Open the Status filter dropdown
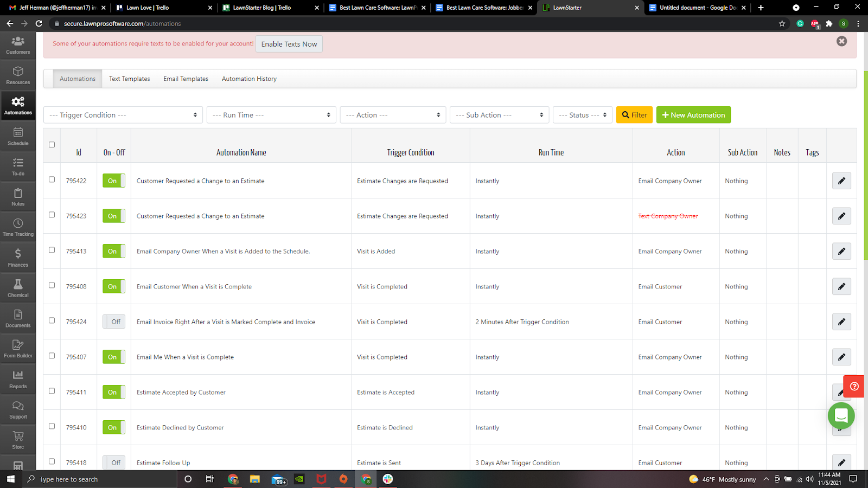The height and width of the screenshot is (488, 868). (x=582, y=114)
